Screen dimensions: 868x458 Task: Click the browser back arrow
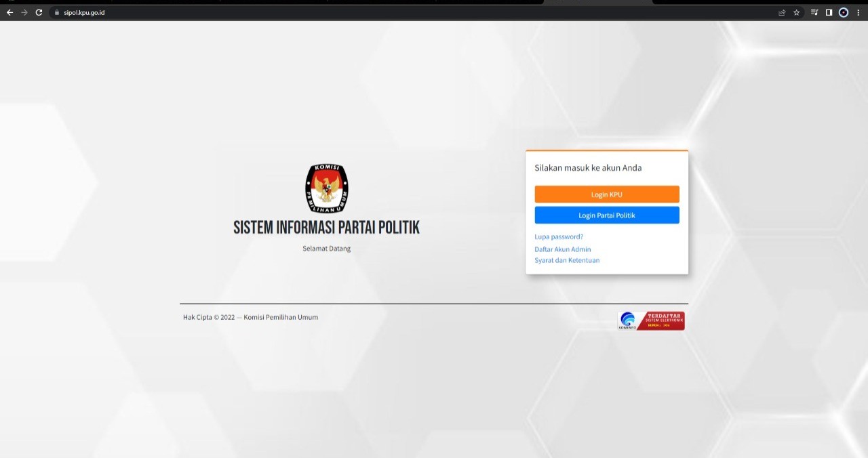pyautogui.click(x=9, y=12)
